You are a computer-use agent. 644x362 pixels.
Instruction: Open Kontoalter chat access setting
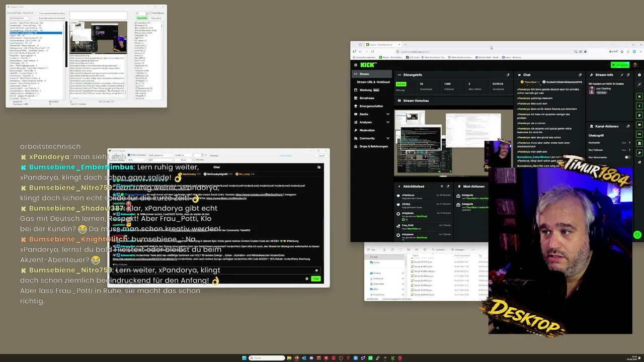pos(610,143)
